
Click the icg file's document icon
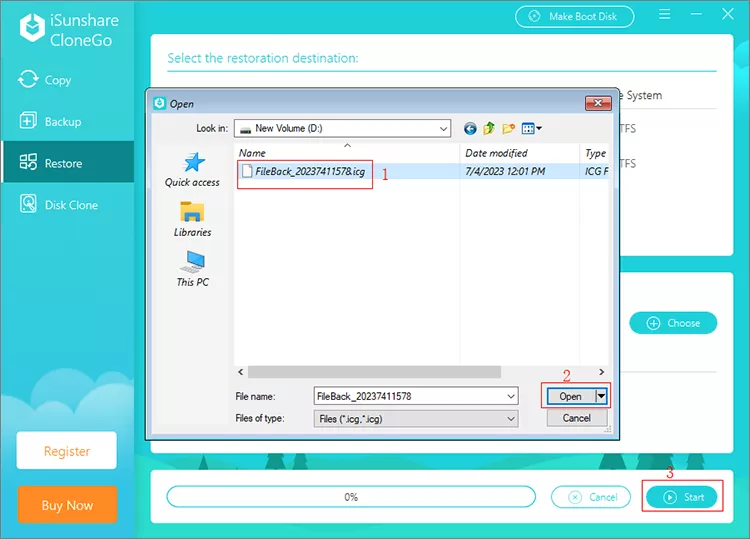247,171
